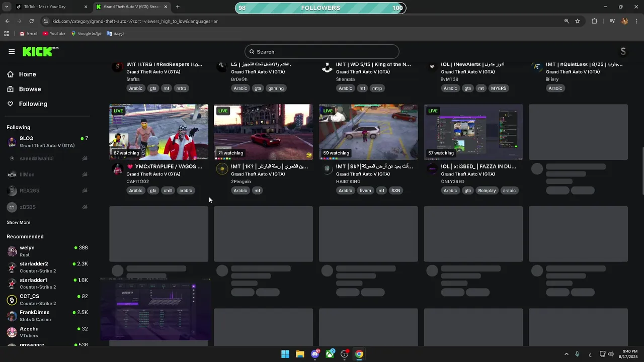Open Shemata channel name link
Viewport: 644px width, 362px height.
coord(345,79)
